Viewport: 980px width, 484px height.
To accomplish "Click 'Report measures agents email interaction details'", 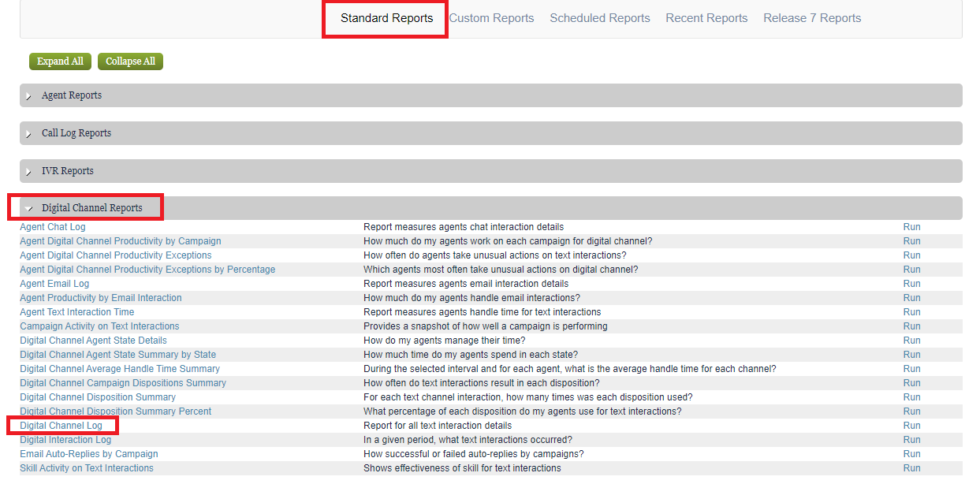I will pyautogui.click(x=466, y=284).
